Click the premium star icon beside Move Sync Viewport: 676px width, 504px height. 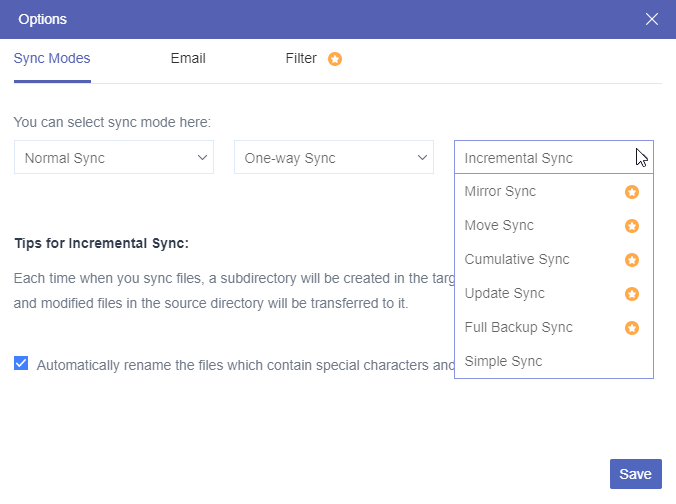(631, 226)
